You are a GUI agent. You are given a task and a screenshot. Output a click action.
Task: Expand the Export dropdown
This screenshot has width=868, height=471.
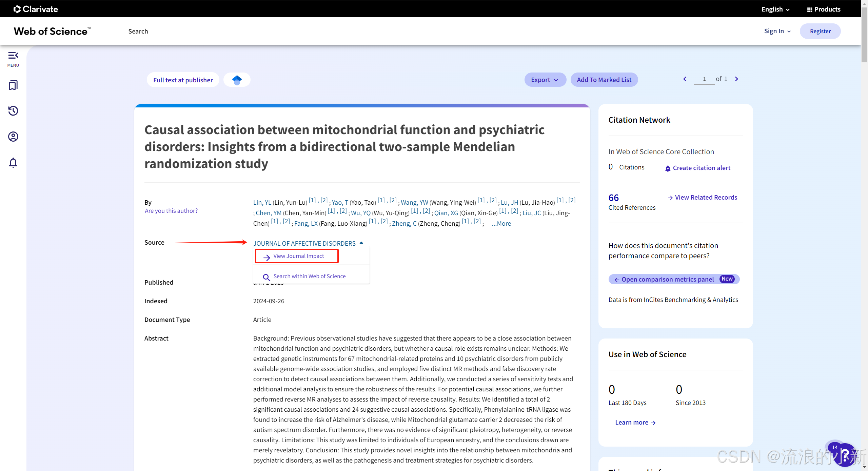(545, 80)
